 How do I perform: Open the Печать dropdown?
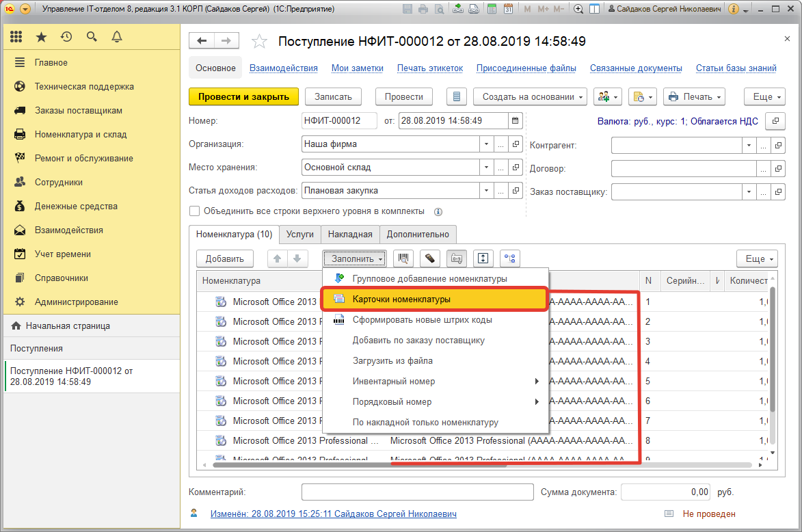(x=694, y=96)
